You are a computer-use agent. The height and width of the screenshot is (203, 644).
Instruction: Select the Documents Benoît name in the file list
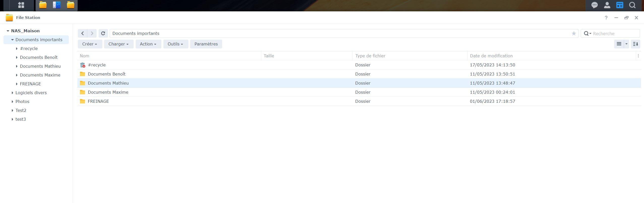[x=107, y=74]
